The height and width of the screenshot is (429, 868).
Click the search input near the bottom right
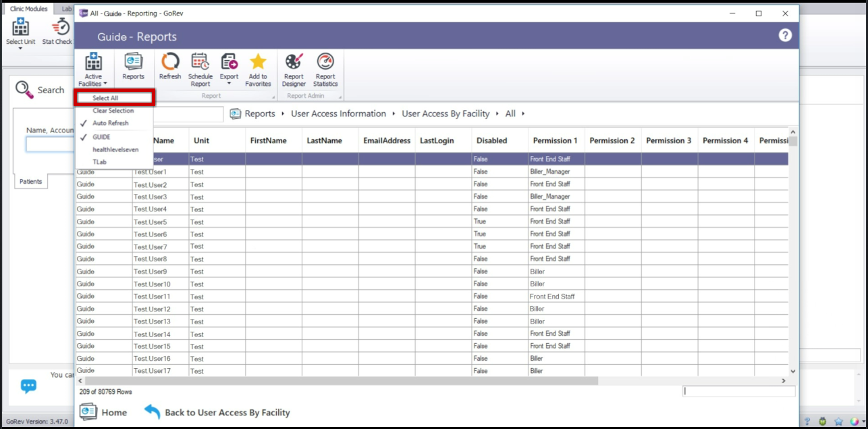pos(739,391)
